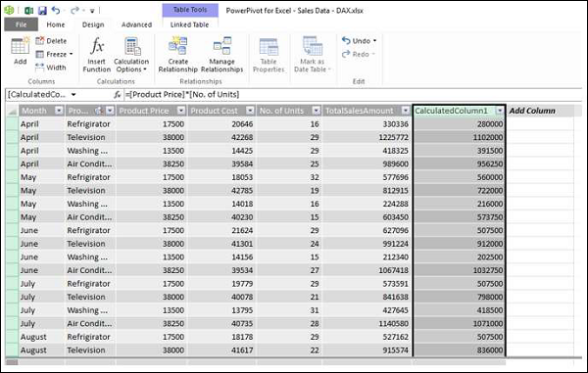Select cell with value 1140580
Viewport: 588px width, 373px height.
367,324
